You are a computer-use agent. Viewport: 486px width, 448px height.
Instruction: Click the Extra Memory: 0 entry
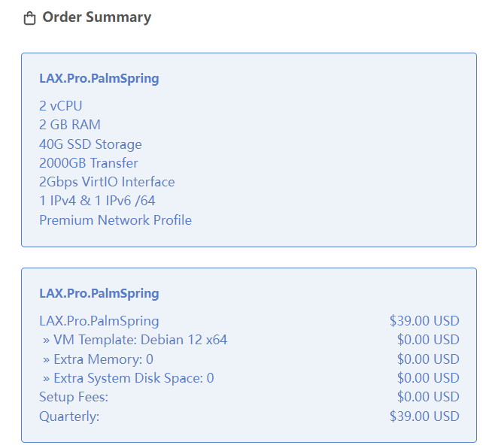tap(98, 359)
